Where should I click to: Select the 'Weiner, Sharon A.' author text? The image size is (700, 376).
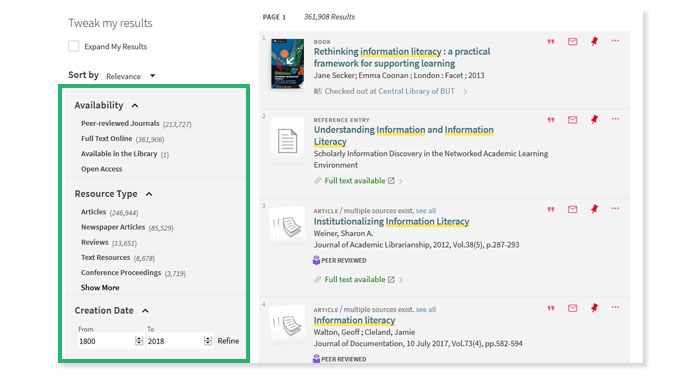[x=343, y=234]
